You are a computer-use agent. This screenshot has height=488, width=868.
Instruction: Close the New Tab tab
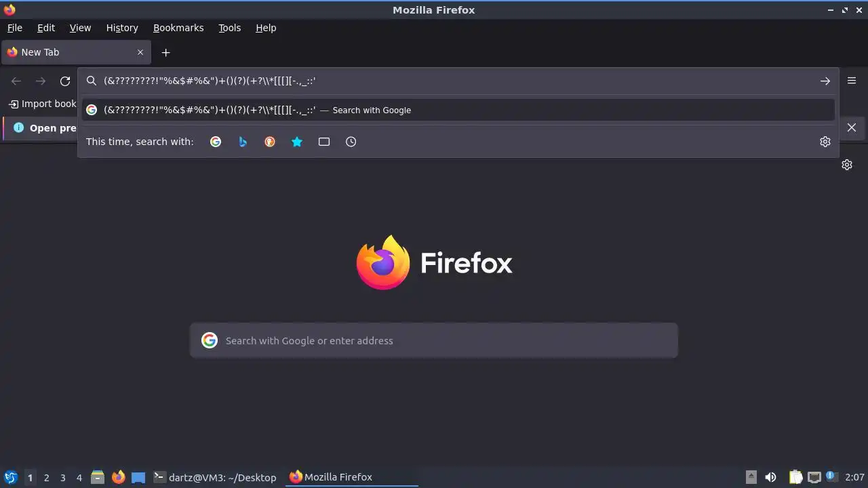tap(140, 52)
